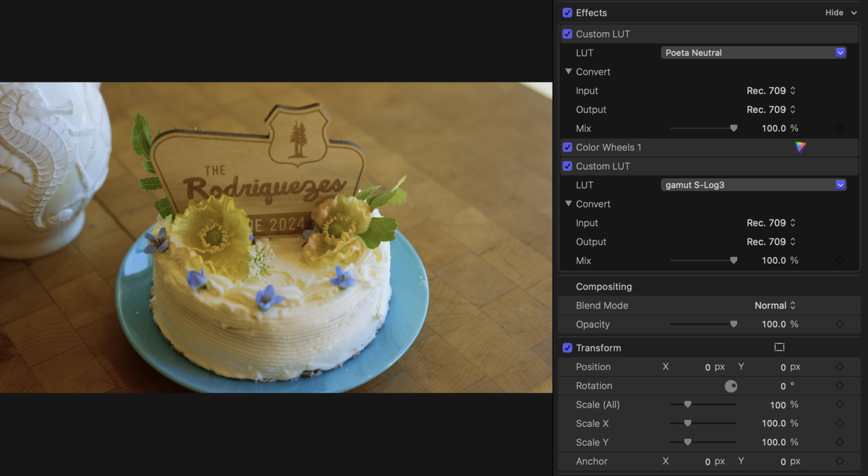Viewport: 868px width, 476px height.
Task: Disable the Effects checkbox
Action: point(567,12)
